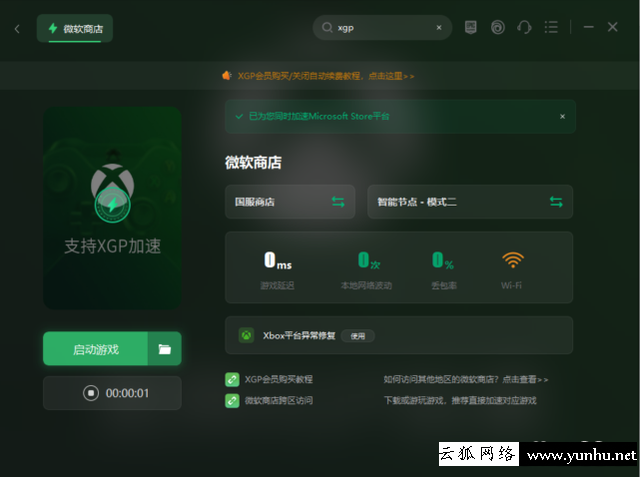Image resolution: width=640 pixels, height=477 pixels.
Task: Click 使用 for Xbox平台异常修复
Action: coord(358,336)
